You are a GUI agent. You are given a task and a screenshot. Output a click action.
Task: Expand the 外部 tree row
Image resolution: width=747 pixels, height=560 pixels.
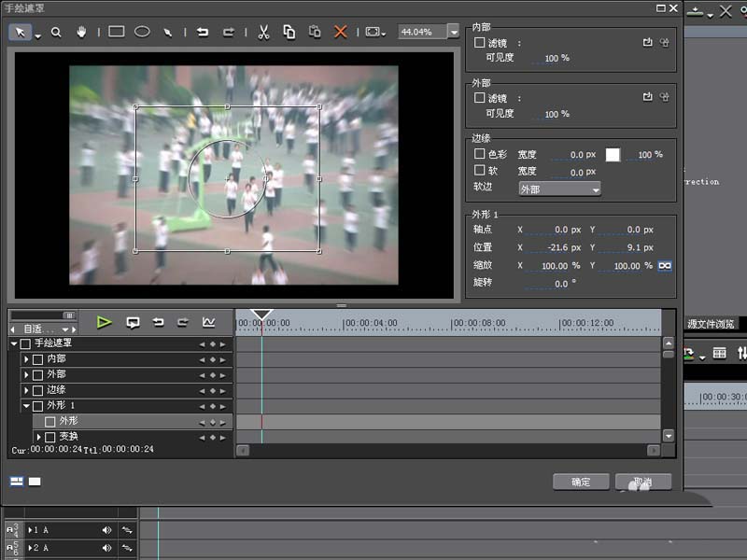(26, 375)
